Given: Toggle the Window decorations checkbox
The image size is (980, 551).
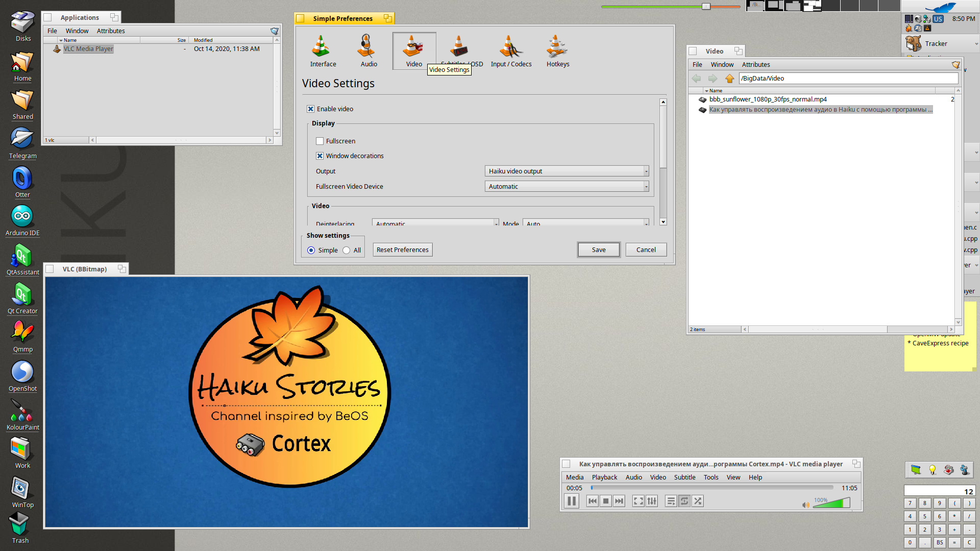Looking at the screenshot, I should [x=320, y=156].
